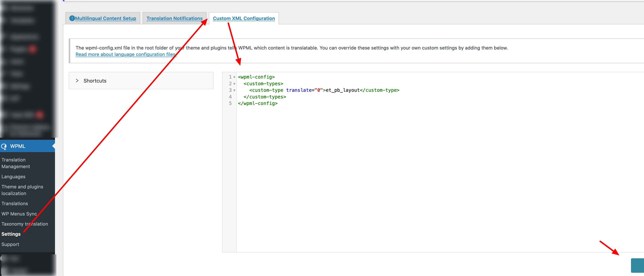Open Translation Management submenu item
The image size is (644, 276).
[16, 163]
